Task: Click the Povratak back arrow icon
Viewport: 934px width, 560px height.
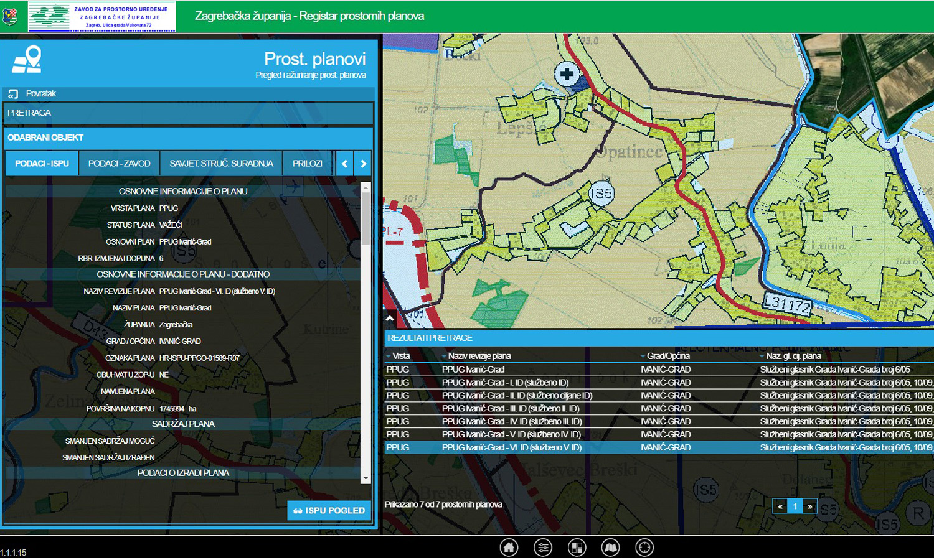Action: (x=13, y=94)
